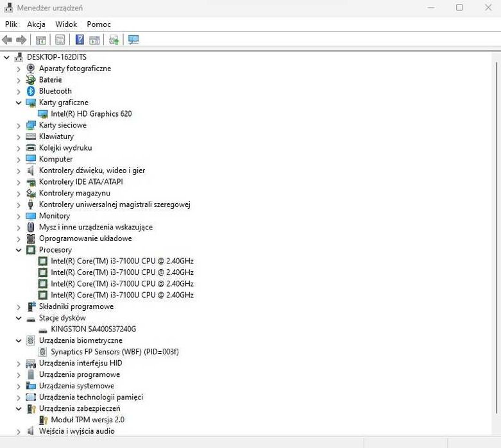The image size is (501, 448).
Task: Collapse the Stacje dysków category
Action: click(19, 318)
